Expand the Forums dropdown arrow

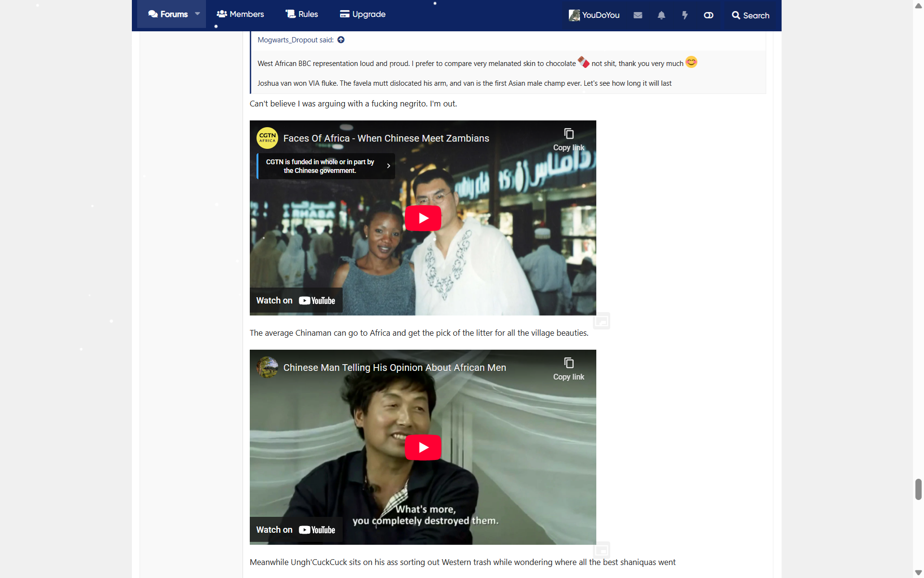pos(197,14)
